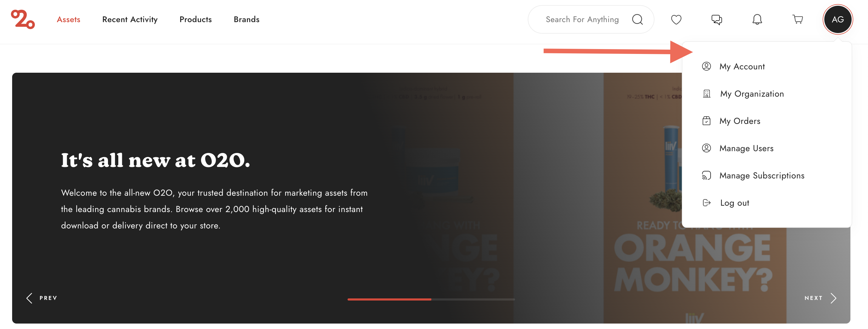The width and height of the screenshot is (868, 329).
Task: Click the Manage Subscriptions feed icon
Action: tap(706, 175)
